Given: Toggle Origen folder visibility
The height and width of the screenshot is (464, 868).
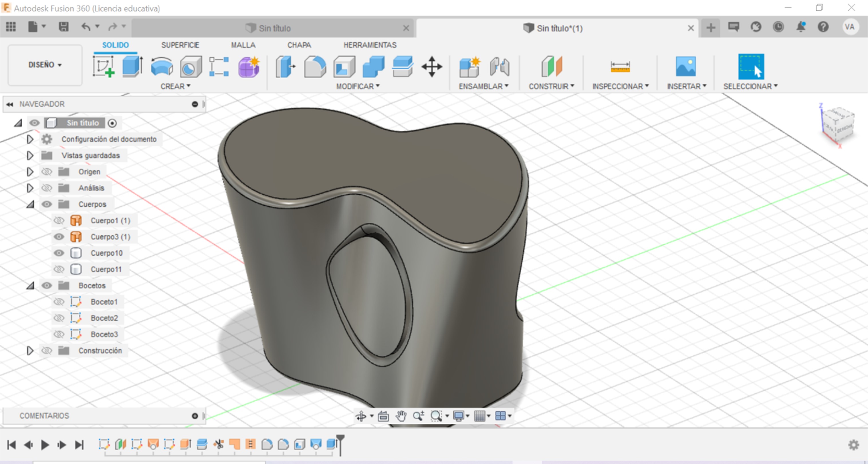Looking at the screenshot, I should coord(47,172).
